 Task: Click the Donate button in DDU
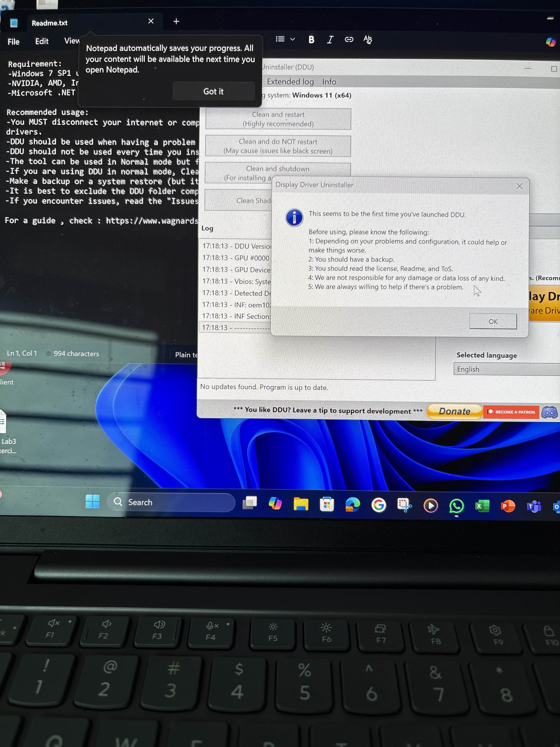click(454, 411)
